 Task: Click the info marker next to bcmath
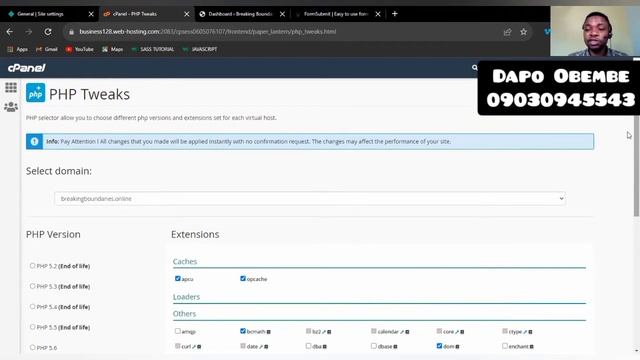point(269,332)
